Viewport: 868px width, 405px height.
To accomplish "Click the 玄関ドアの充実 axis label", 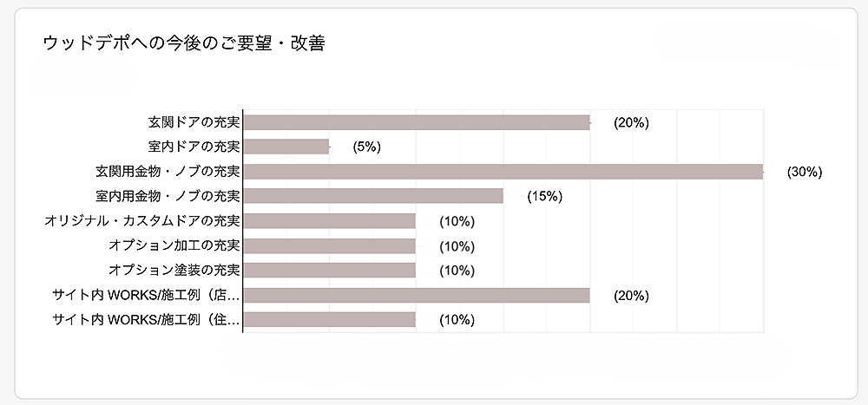I will (194, 122).
